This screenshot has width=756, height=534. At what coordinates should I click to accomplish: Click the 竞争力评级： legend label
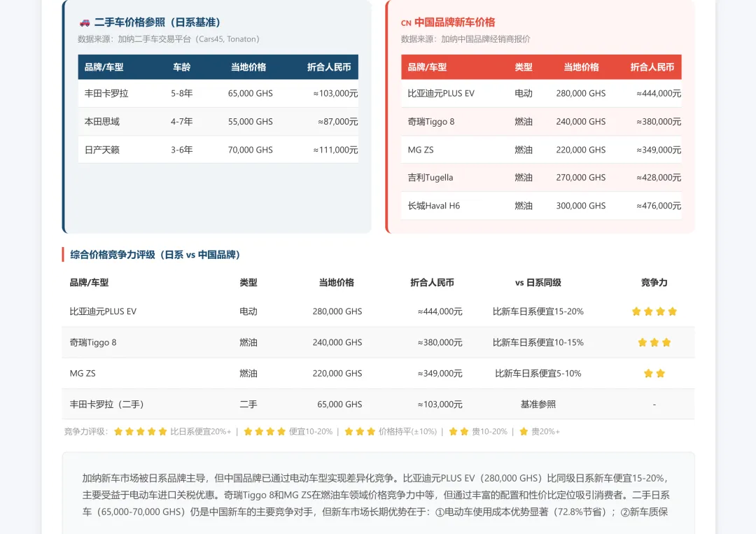pos(86,431)
